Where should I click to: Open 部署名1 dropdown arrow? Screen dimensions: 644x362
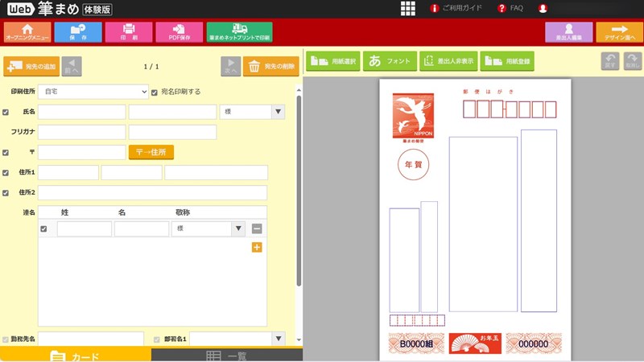[279, 339]
